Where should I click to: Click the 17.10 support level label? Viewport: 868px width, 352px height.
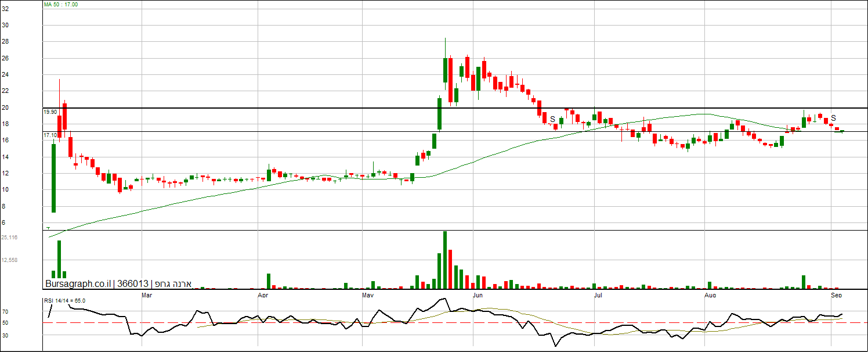pyautogui.click(x=50, y=135)
